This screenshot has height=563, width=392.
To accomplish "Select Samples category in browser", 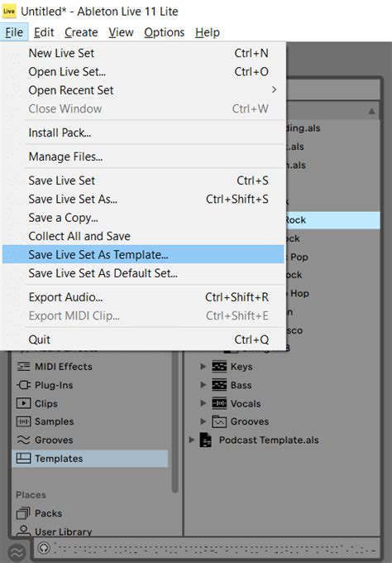I will pyautogui.click(x=89, y=421).
